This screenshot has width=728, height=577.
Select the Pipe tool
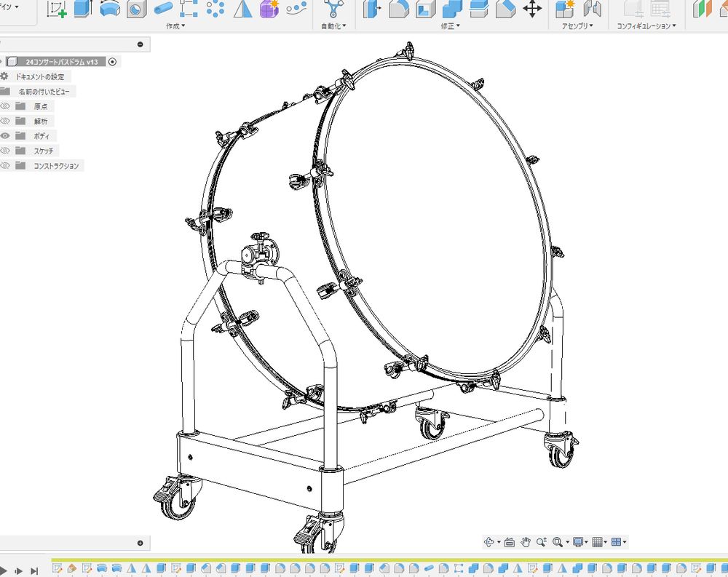pyautogui.click(x=162, y=9)
